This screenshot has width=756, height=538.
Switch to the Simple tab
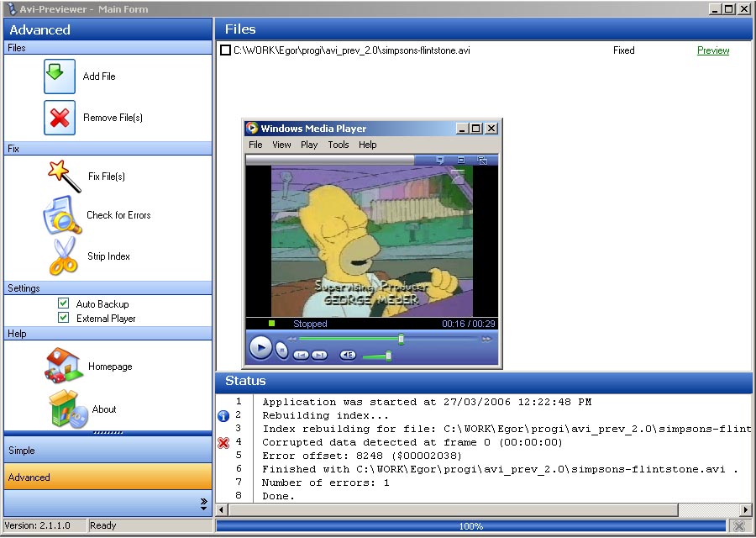[x=108, y=451]
